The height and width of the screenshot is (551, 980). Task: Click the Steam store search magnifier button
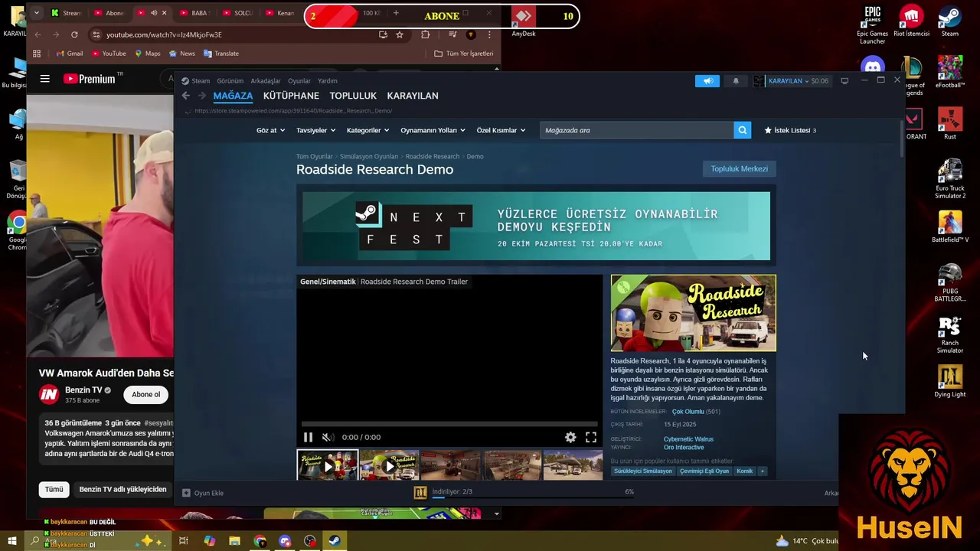pos(742,130)
